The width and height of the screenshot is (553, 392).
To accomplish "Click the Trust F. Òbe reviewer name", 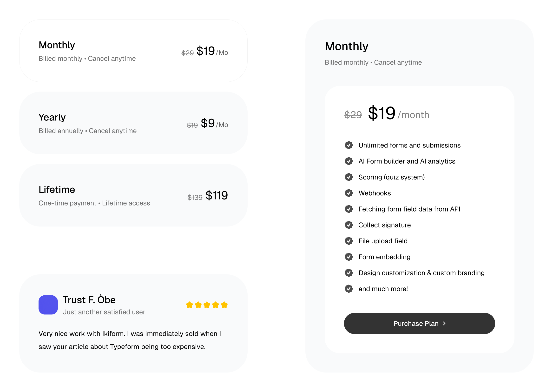I will pyautogui.click(x=89, y=299).
